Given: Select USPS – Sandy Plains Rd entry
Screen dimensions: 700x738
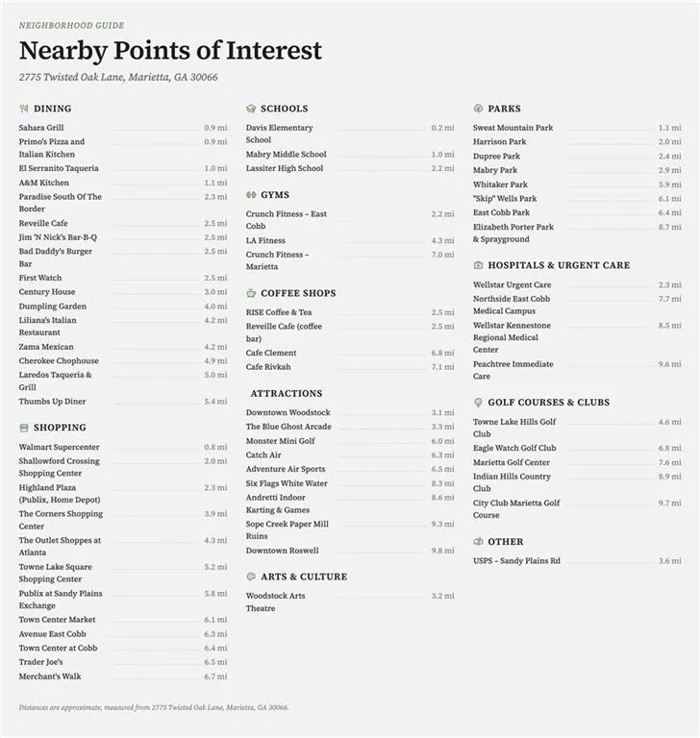Looking at the screenshot, I should (577, 561).
